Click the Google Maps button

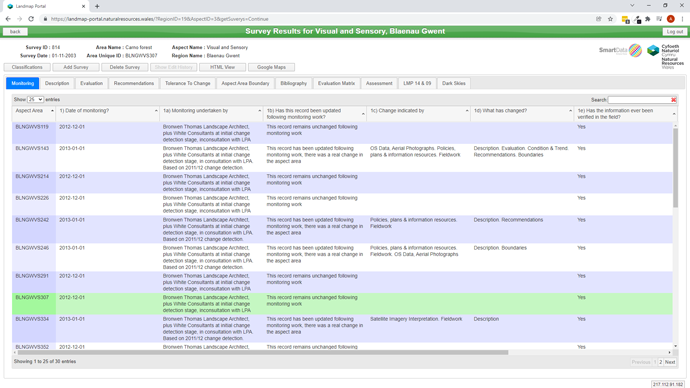pyautogui.click(x=272, y=67)
